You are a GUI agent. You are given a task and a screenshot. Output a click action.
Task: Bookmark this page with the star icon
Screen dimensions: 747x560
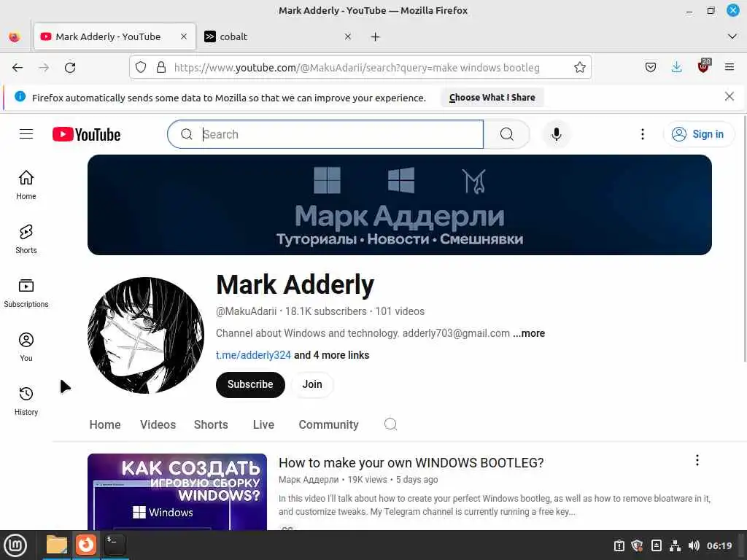click(579, 68)
